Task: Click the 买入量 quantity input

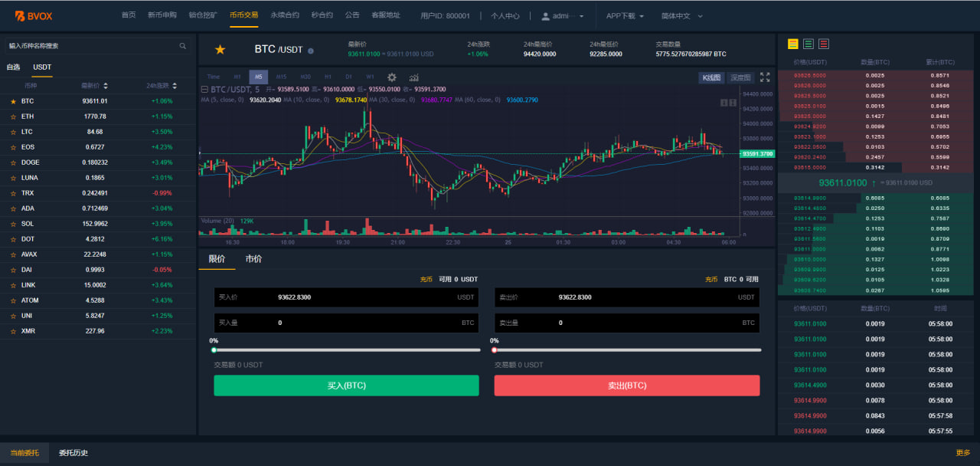Action: 346,323
